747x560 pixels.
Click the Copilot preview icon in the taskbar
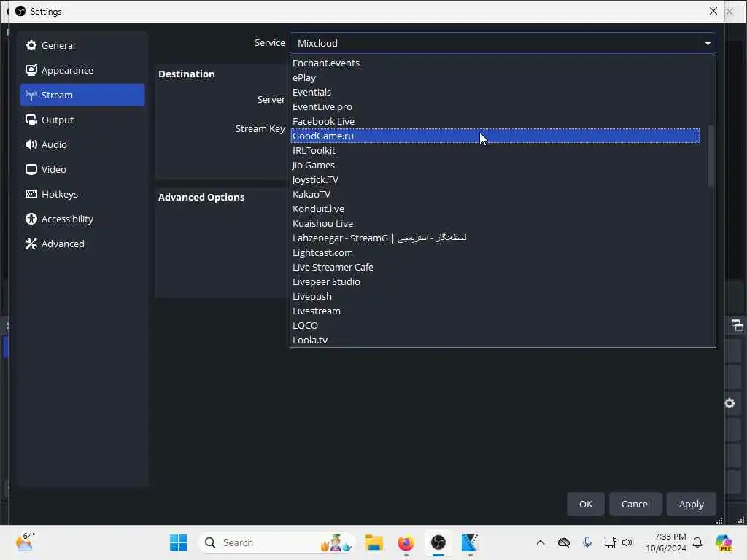(x=724, y=542)
